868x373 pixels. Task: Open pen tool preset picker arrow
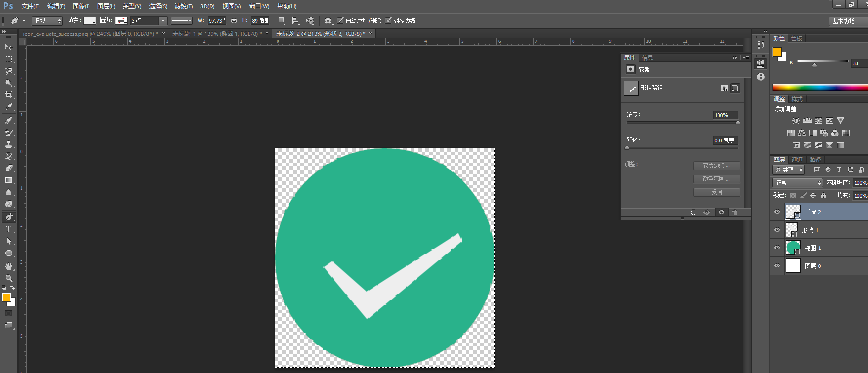pos(24,21)
